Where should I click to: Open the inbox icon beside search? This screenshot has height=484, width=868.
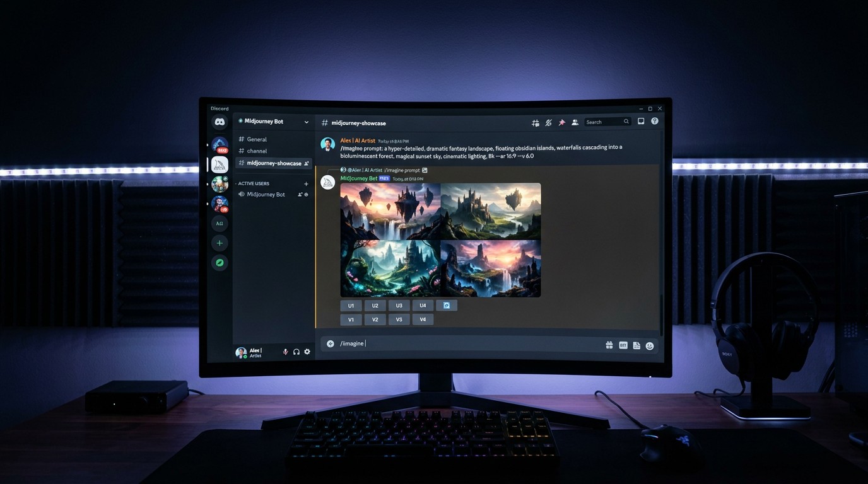(641, 121)
